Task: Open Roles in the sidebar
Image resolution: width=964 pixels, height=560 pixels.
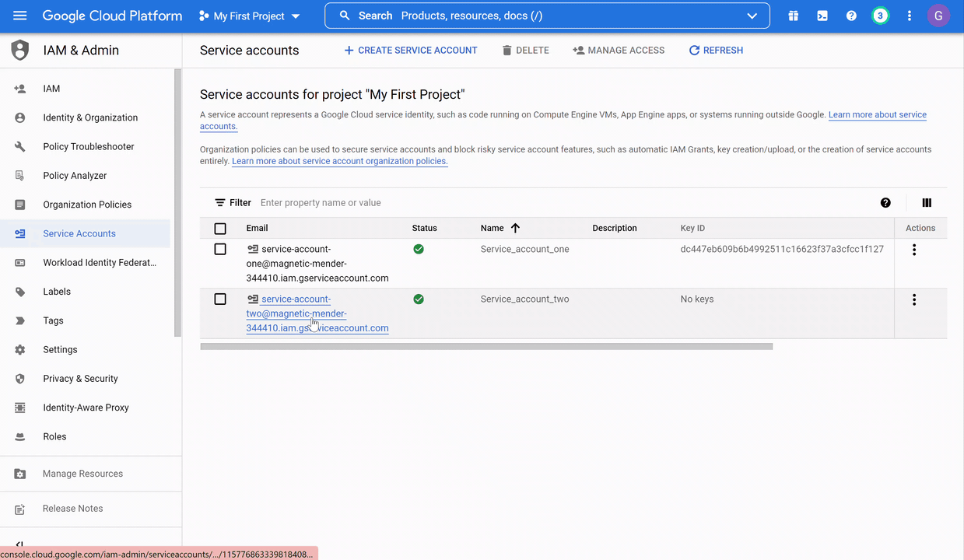Action: (x=54, y=436)
